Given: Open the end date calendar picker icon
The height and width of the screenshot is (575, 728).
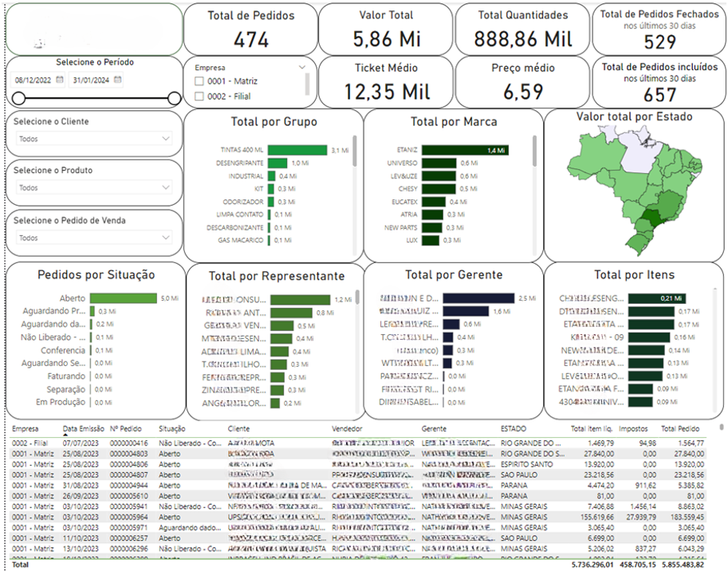Looking at the screenshot, I should pos(118,80).
